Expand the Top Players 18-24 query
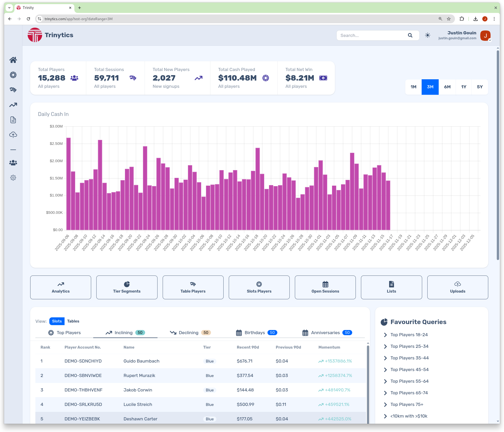 pos(409,335)
